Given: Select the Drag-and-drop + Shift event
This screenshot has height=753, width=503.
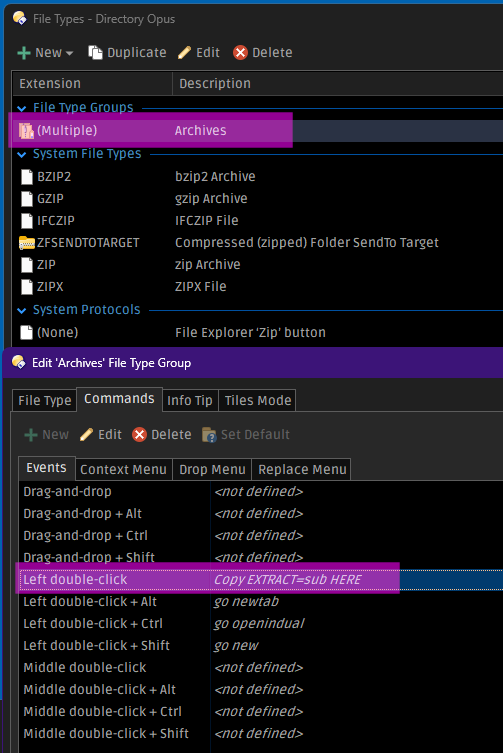Looking at the screenshot, I should [261, 557].
